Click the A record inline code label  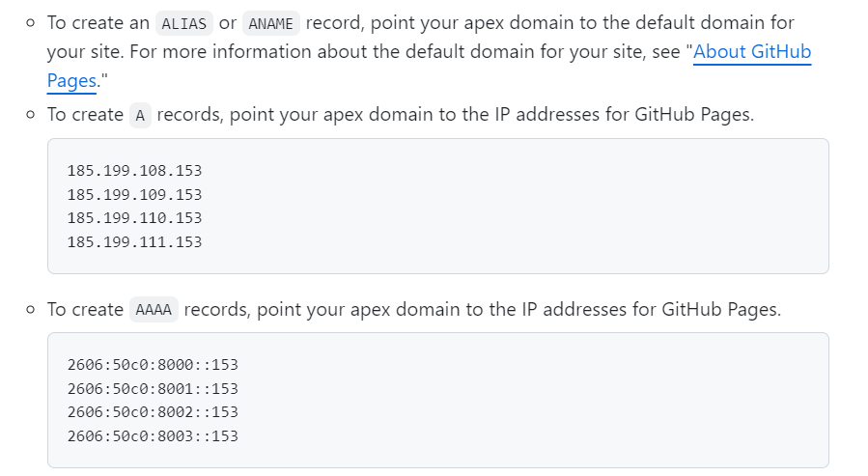point(140,116)
